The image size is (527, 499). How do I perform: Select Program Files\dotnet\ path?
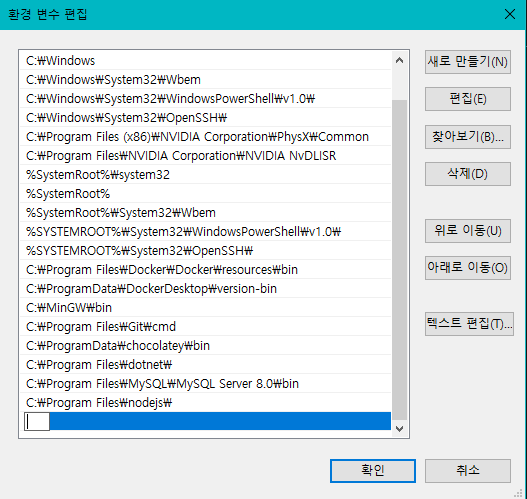pyautogui.click(x=205, y=365)
